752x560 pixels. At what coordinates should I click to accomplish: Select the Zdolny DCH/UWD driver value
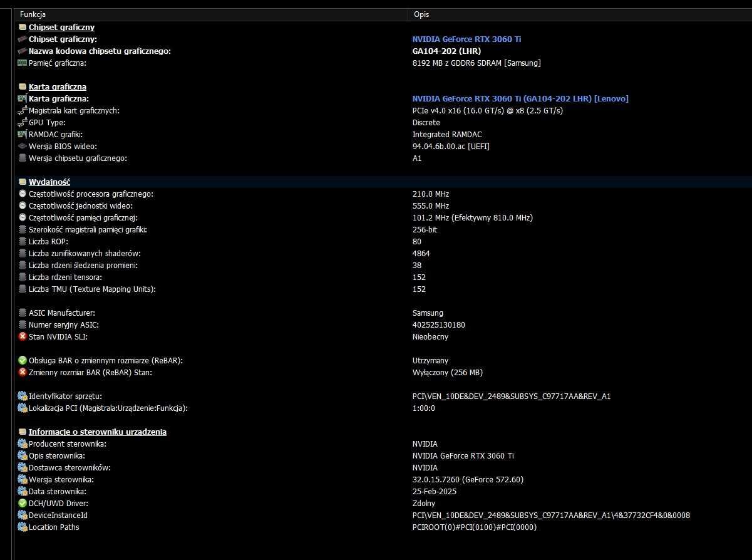tap(424, 503)
